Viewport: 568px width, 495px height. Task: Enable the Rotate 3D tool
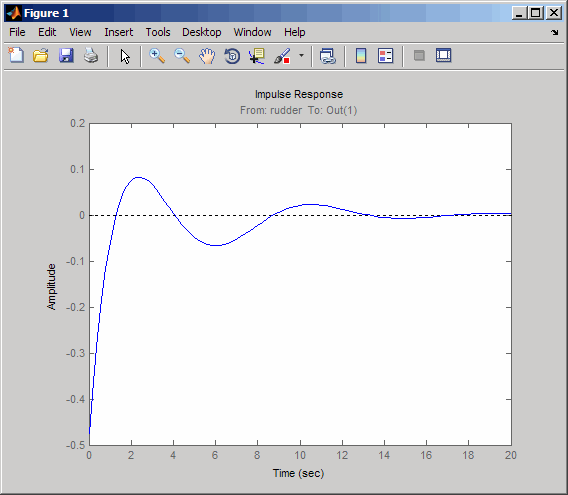[232, 56]
